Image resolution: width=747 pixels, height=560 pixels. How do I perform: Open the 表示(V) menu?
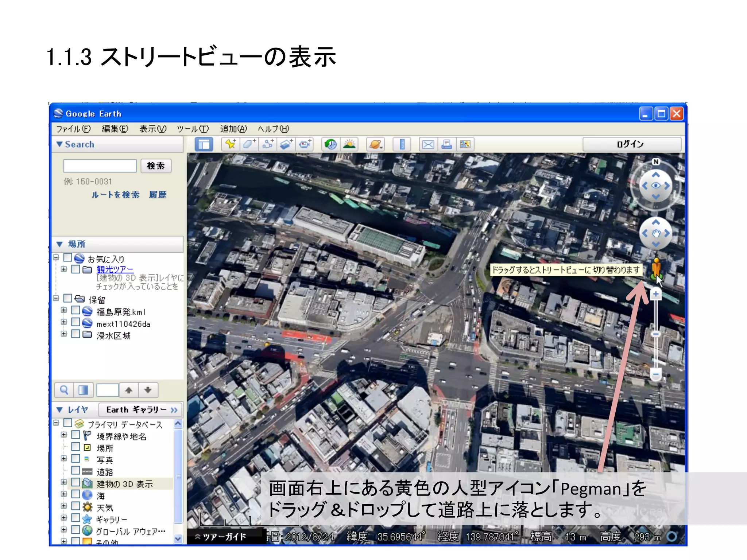click(x=153, y=129)
